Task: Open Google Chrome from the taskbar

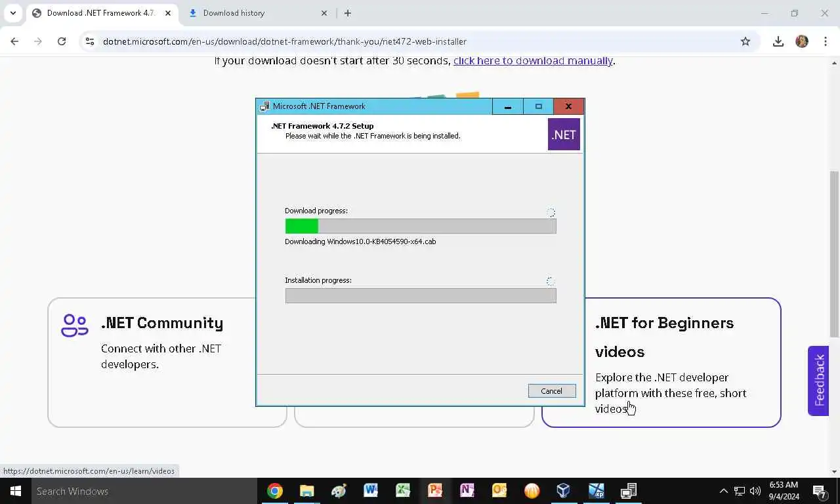Action: [x=275, y=491]
